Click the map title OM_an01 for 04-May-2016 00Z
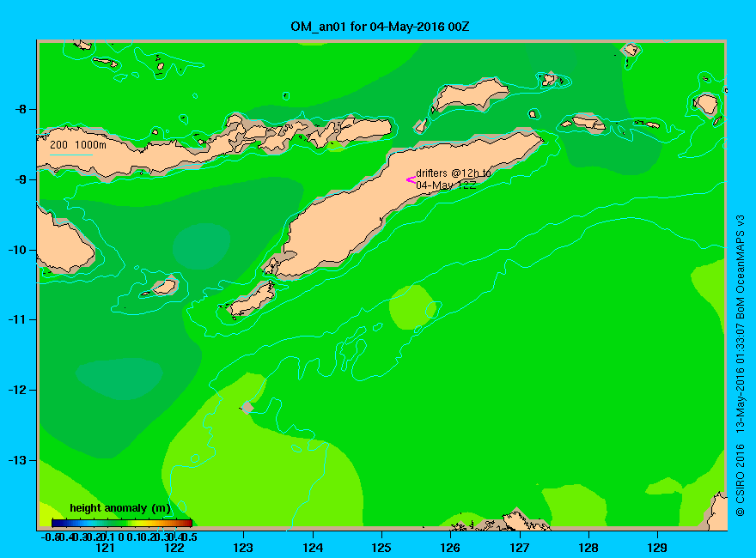The width and height of the screenshot is (756, 558). coord(380,27)
